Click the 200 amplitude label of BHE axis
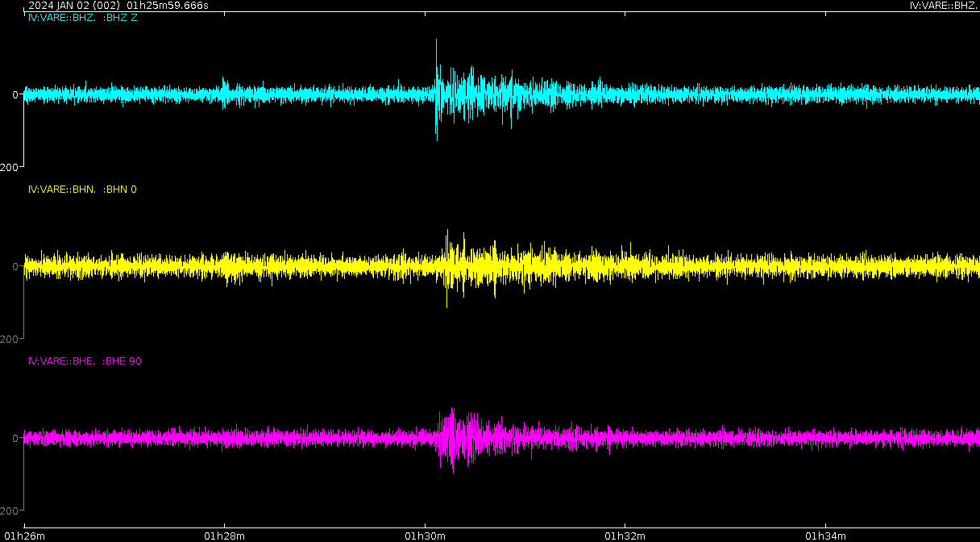 [x=10, y=511]
